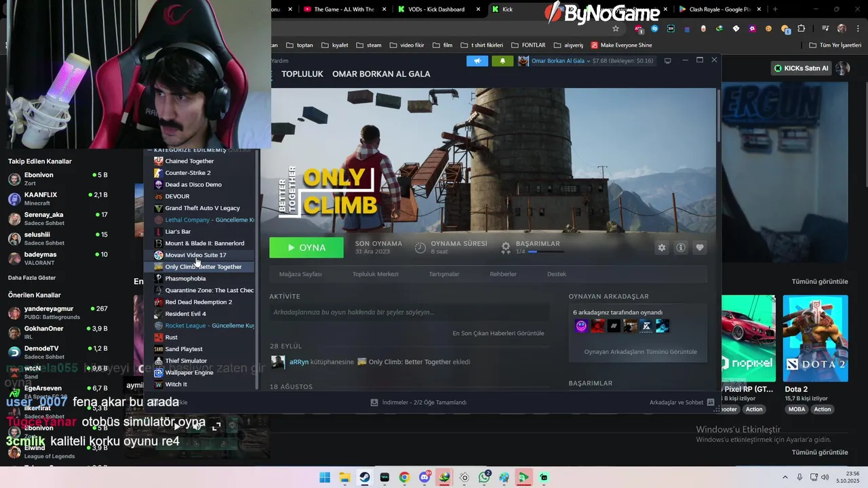Open Steam from the Windows taskbar
Screen dimensions: 868x488
pyautogui.click(x=365, y=477)
